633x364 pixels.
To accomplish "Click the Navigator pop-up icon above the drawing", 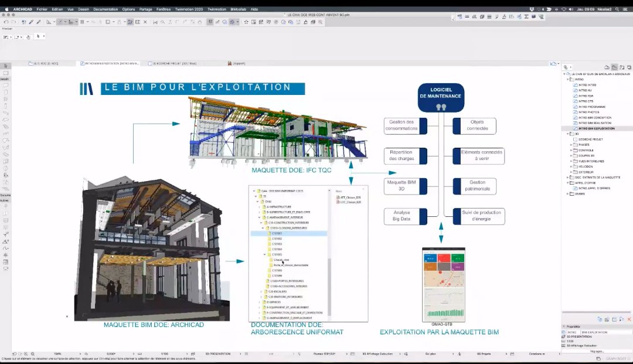I will click(553, 64).
